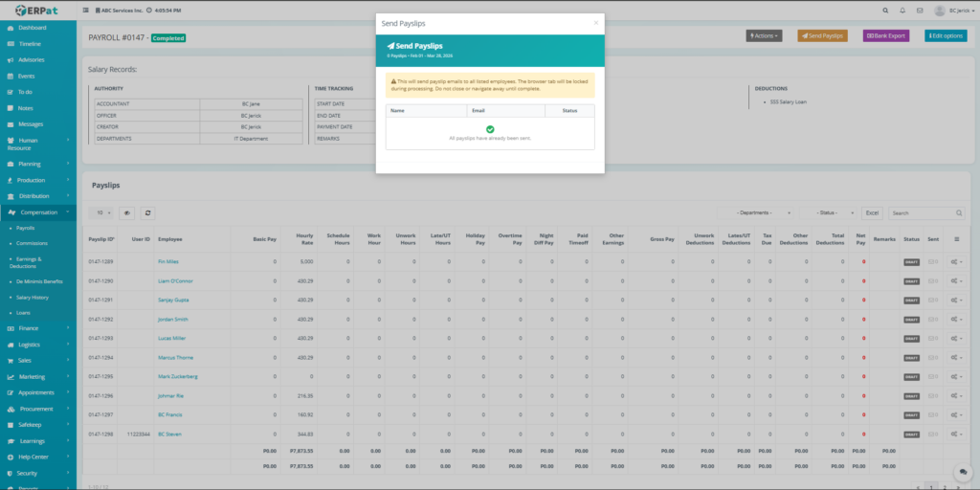Toggle the sidebar hamburger menu
This screenshot has width=980, height=490.
tap(87, 11)
